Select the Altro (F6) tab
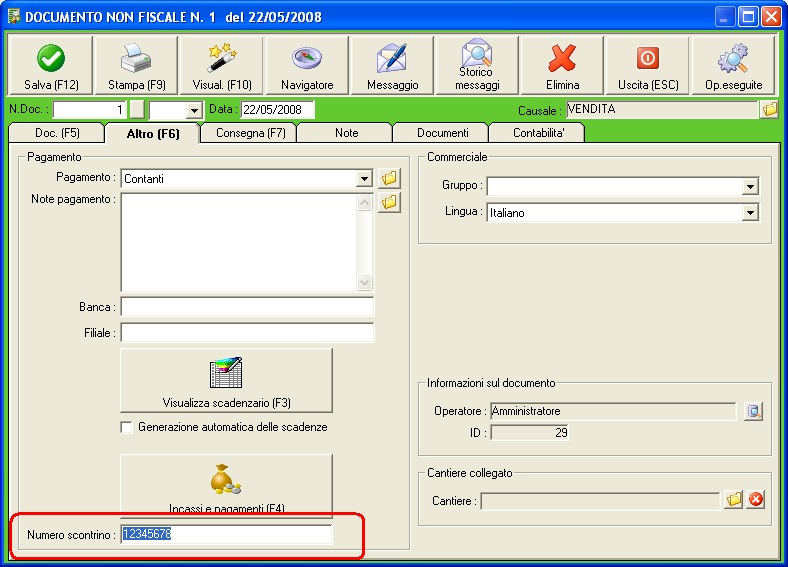The height and width of the screenshot is (567, 788). pyautogui.click(x=153, y=134)
